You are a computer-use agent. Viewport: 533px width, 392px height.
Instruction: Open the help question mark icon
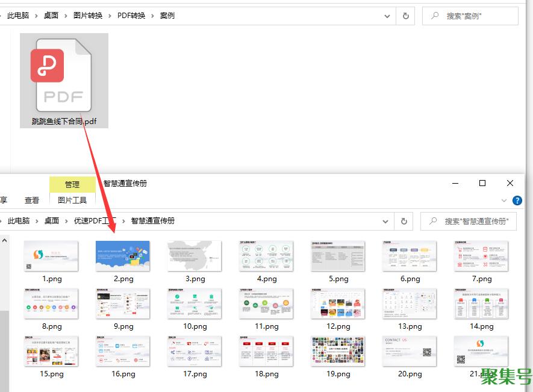coord(517,201)
